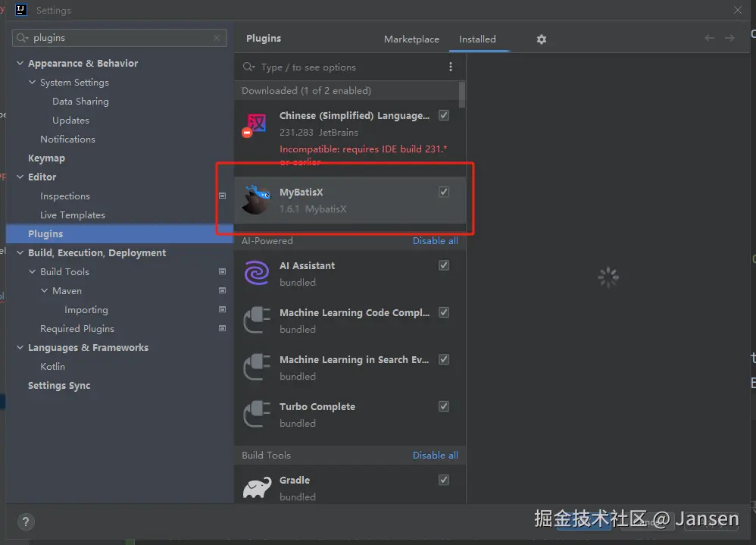The image size is (756, 545).
Task: Collapse the Appearance & Behavior section
Action: (x=20, y=63)
